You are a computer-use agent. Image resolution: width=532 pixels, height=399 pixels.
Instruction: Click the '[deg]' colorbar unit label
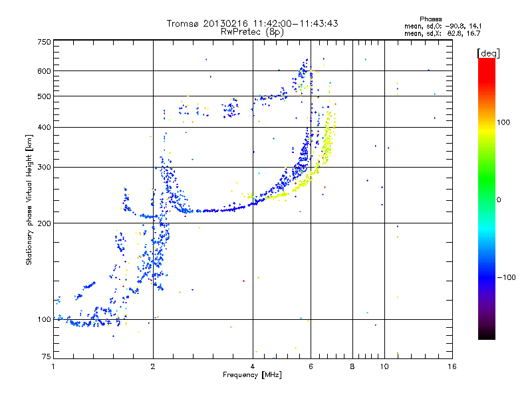pos(488,53)
